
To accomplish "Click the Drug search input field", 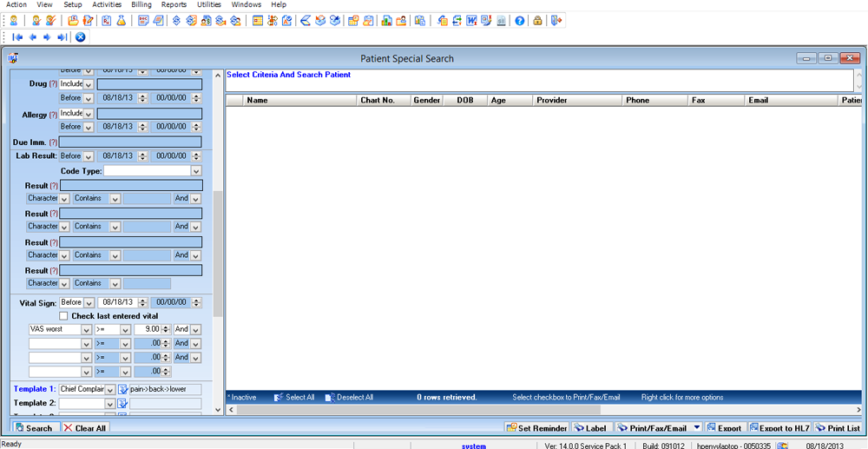I will pos(149,84).
